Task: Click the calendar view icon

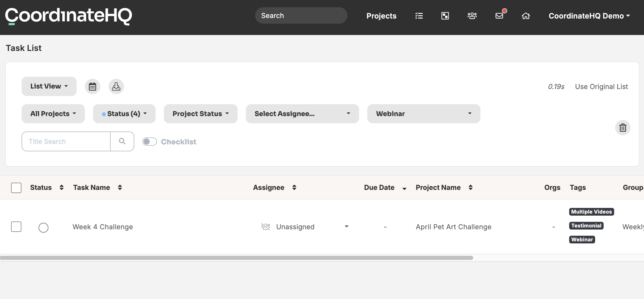Action: click(x=93, y=86)
